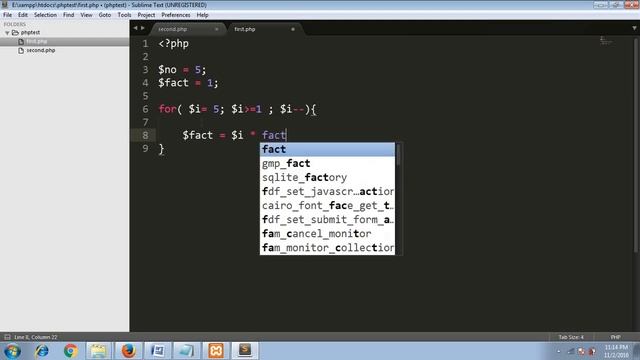The height and width of the screenshot is (360, 640).
Task: Click the phptest folder icon
Action: (x=16, y=33)
